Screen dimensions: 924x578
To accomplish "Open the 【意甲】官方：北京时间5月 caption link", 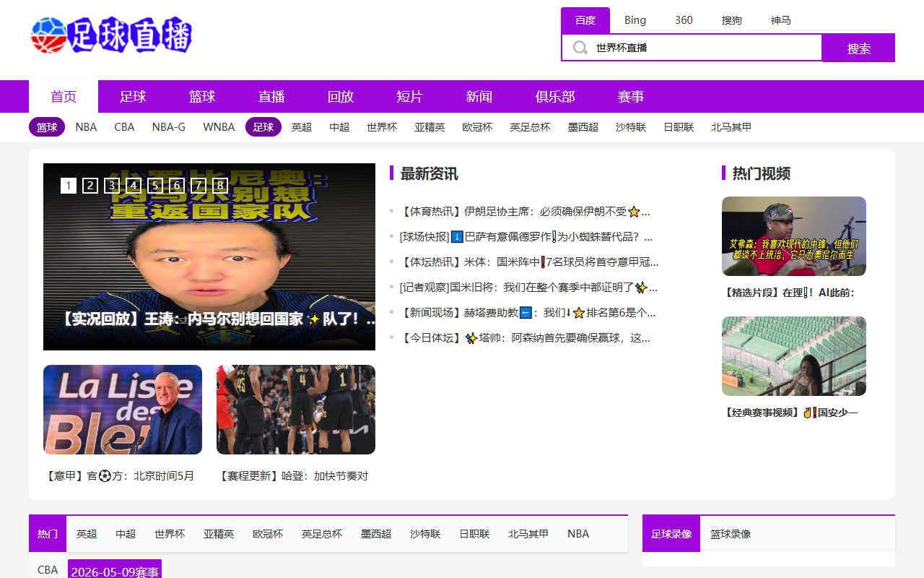I will (x=120, y=476).
